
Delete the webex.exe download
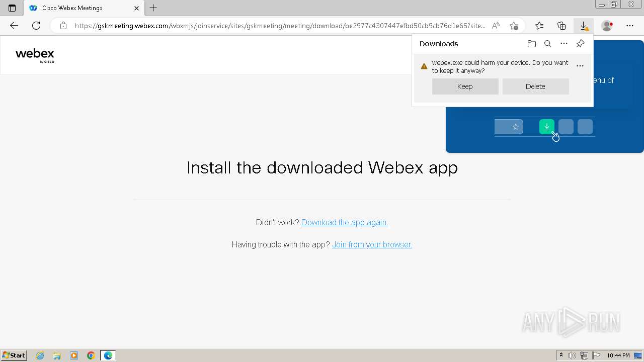pos(535,86)
